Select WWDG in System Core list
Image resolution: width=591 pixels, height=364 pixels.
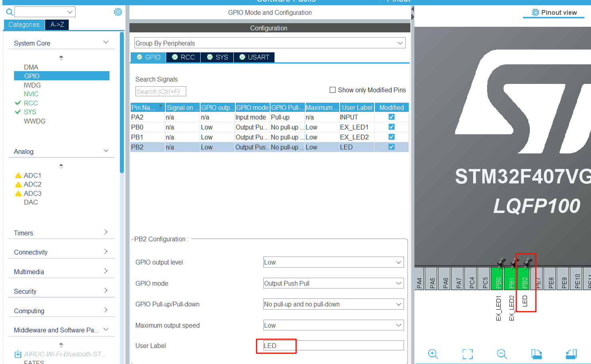click(x=35, y=121)
